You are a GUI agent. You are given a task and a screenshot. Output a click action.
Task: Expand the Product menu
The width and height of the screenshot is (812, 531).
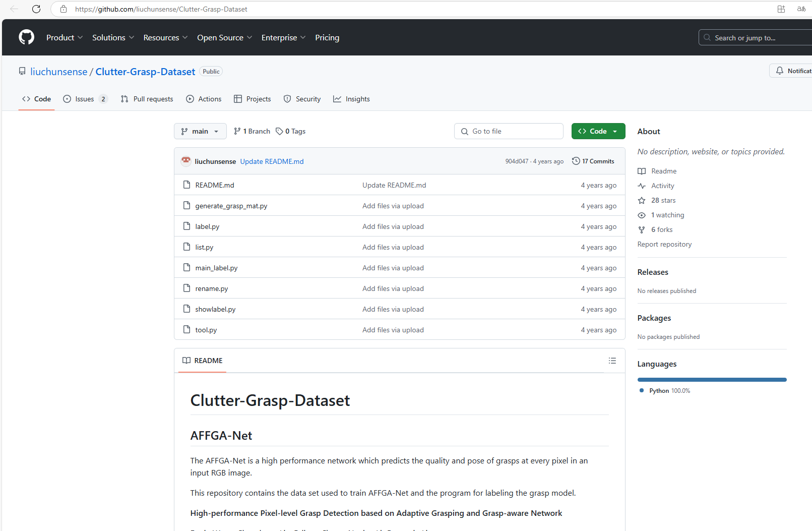point(65,37)
